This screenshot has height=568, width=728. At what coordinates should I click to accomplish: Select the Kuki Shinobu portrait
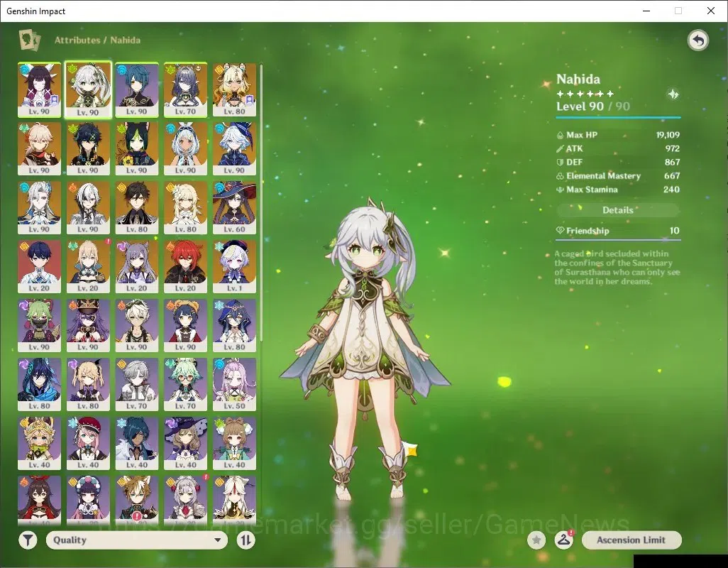point(40,326)
